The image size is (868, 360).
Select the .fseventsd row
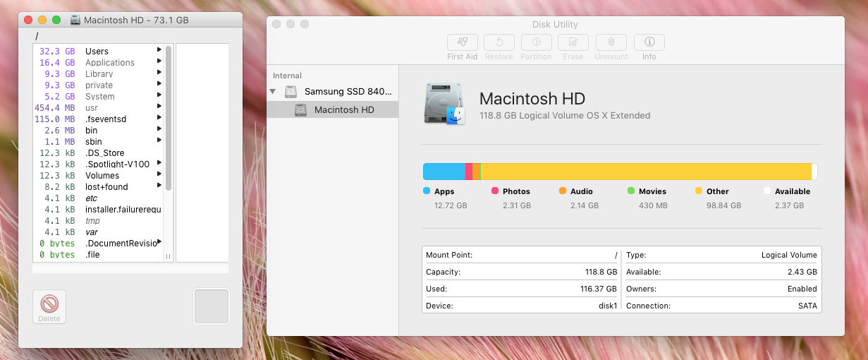[98, 119]
